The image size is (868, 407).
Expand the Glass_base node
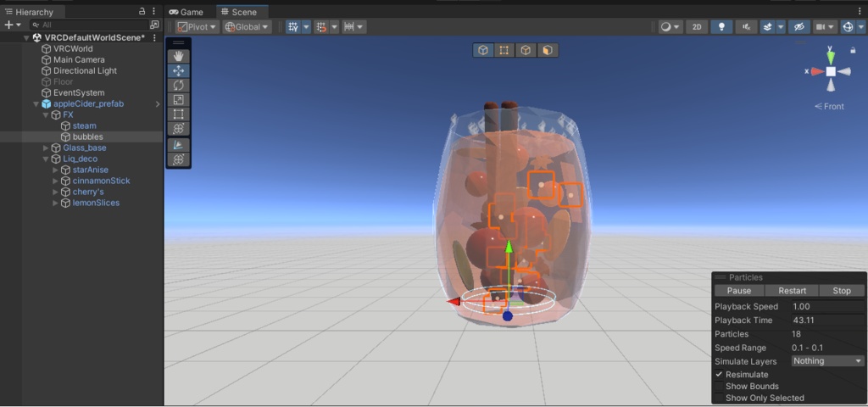[x=46, y=148]
